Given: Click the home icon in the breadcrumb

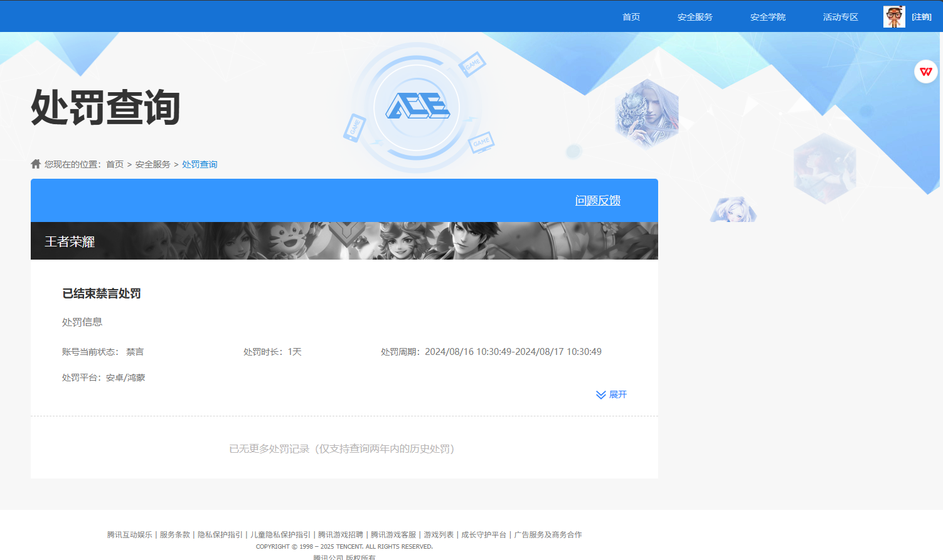Looking at the screenshot, I should pyautogui.click(x=35, y=163).
